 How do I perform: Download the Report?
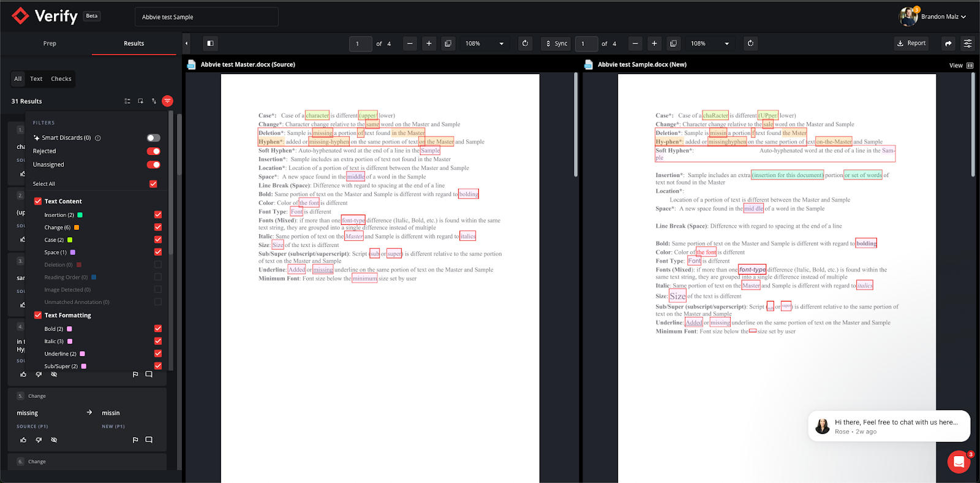click(911, 44)
